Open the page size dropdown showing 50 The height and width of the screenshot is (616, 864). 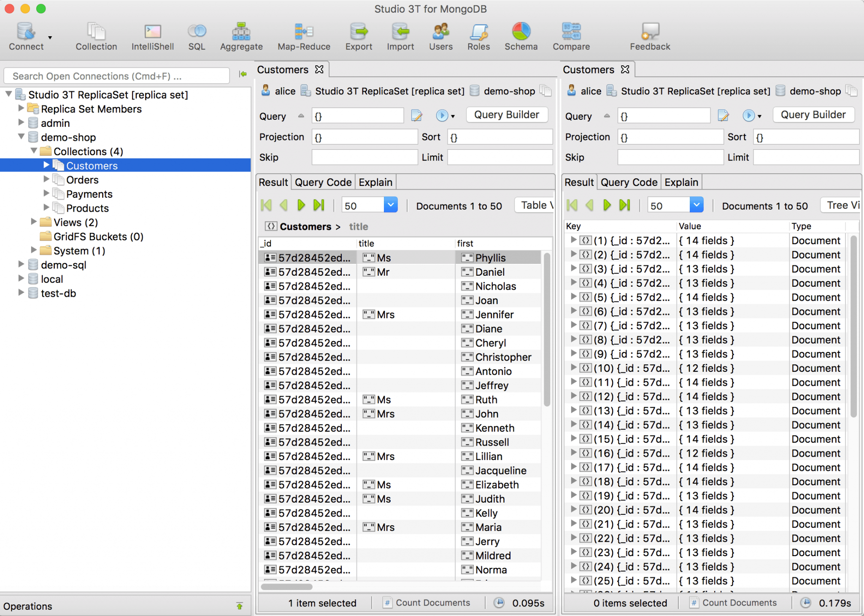(390, 205)
